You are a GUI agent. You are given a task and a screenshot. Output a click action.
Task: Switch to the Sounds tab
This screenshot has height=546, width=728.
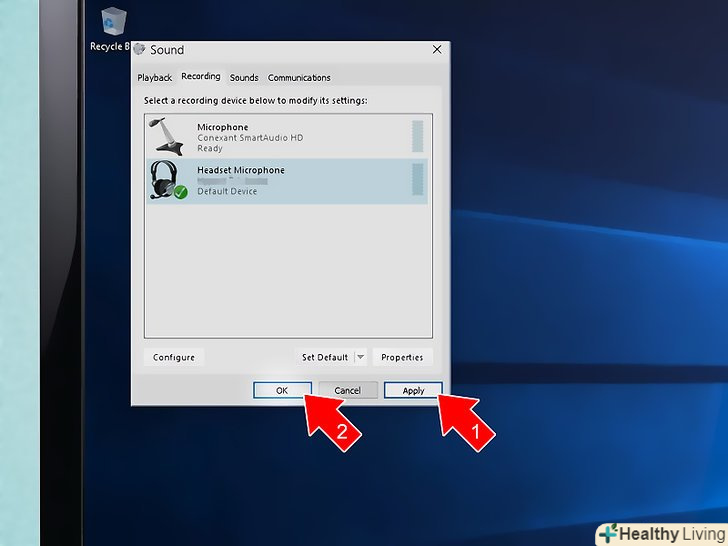pyautogui.click(x=244, y=78)
